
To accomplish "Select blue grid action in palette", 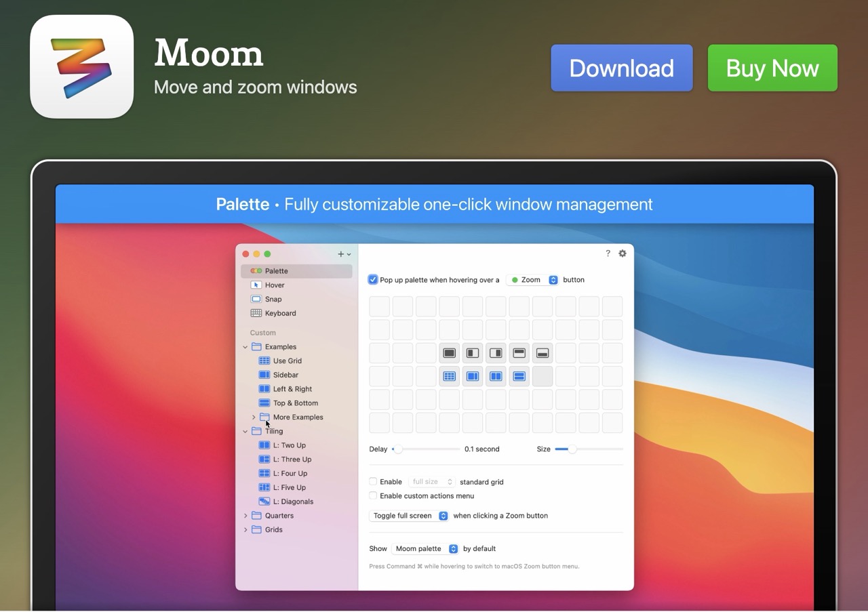I will point(449,376).
